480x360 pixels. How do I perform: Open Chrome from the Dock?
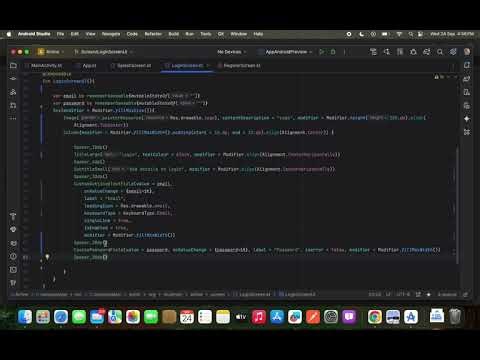click(375, 317)
